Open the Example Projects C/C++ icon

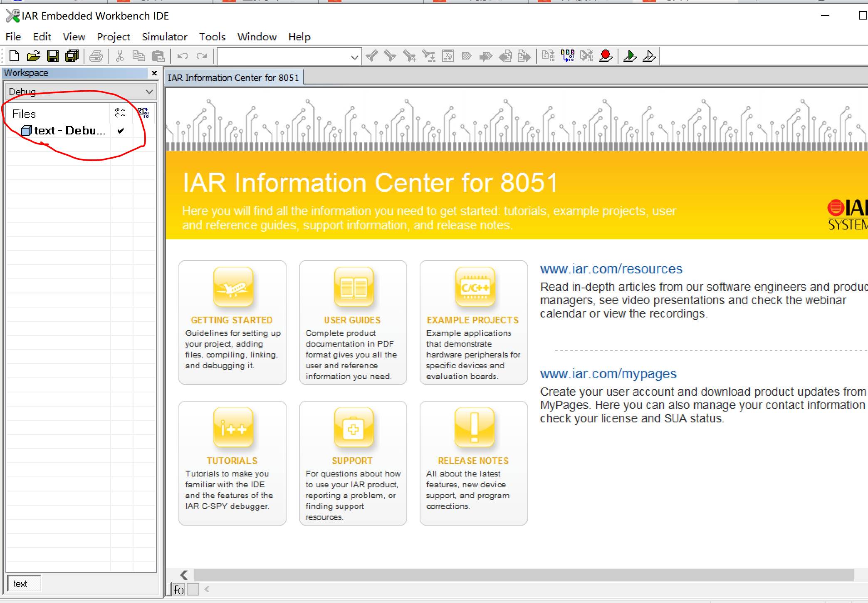click(475, 287)
